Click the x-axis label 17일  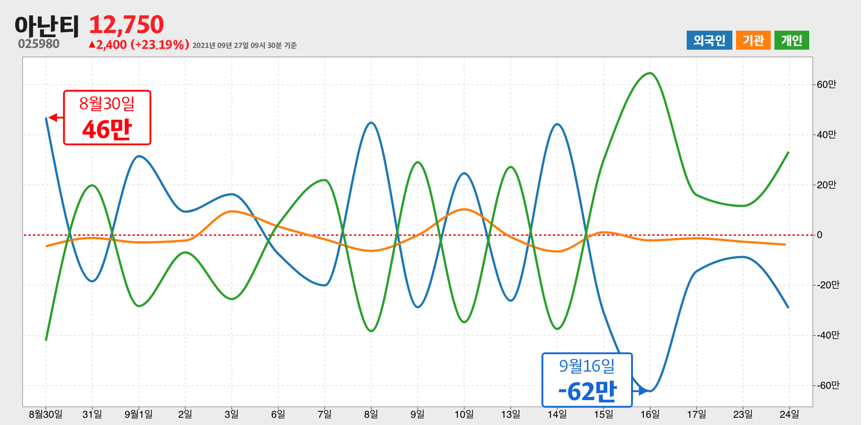(697, 414)
